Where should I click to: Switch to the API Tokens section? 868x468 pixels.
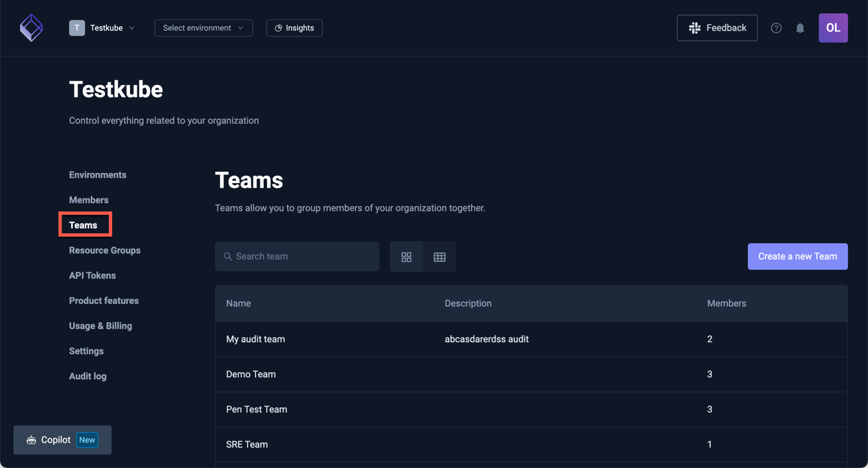(92, 275)
